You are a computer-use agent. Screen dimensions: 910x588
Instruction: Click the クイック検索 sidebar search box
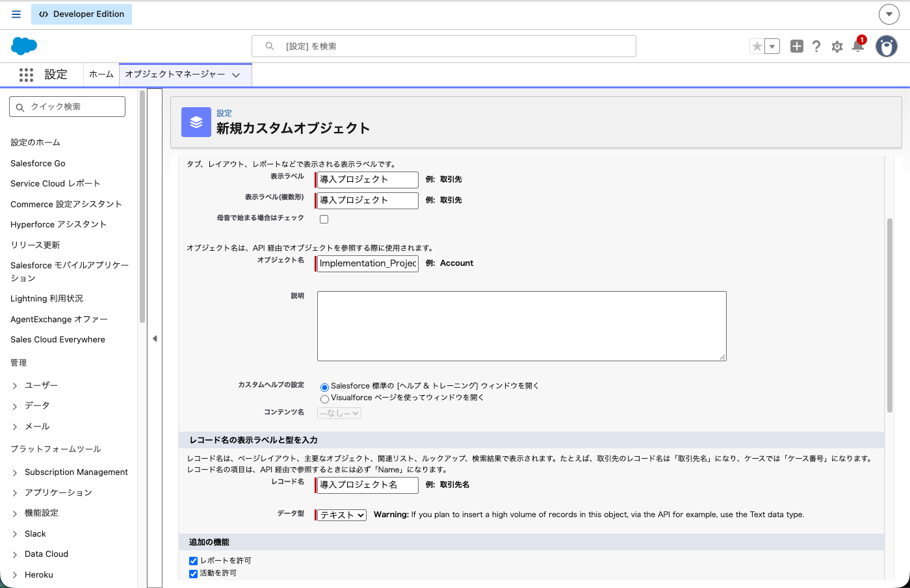68,107
